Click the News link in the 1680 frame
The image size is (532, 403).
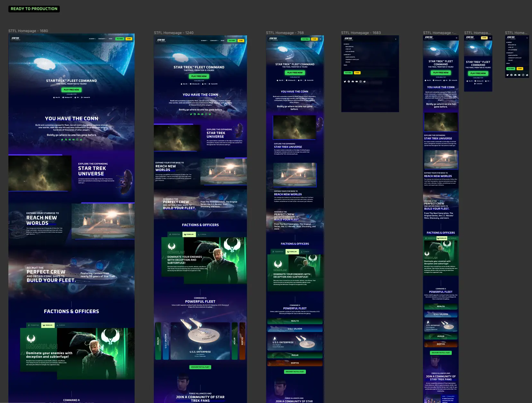click(111, 39)
